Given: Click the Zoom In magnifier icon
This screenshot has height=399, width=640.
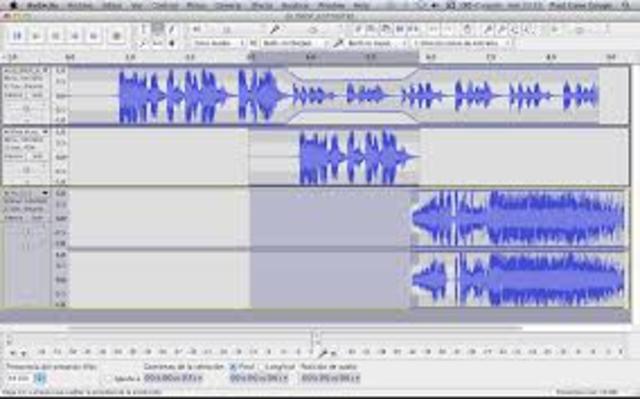Looking at the screenshot, I should click(487, 29).
